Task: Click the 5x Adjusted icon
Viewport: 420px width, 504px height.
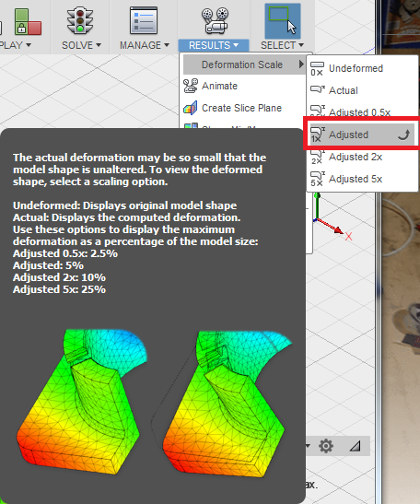Action: click(318, 179)
